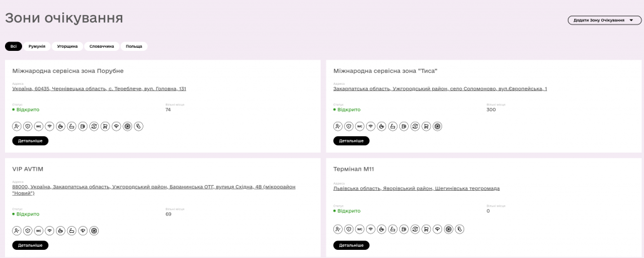Viewport: 644px width, 258px height.
Task: Click the Зони очікування page heading
Action: [64, 18]
